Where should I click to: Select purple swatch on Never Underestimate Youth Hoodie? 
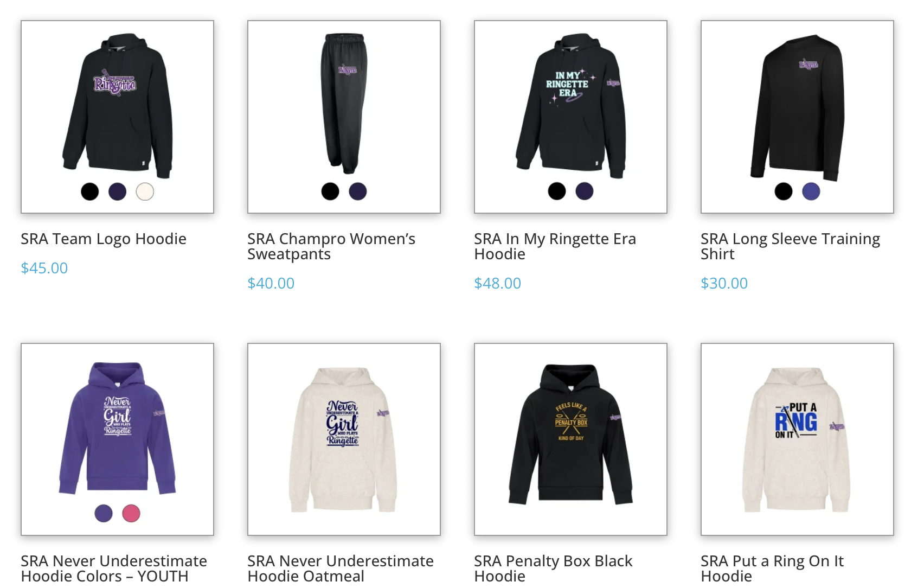click(x=104, y=513)
